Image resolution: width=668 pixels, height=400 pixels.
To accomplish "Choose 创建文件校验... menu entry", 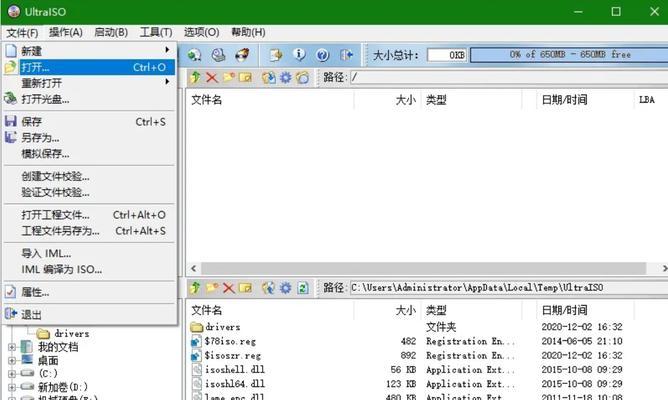I will tap(89, 176).
